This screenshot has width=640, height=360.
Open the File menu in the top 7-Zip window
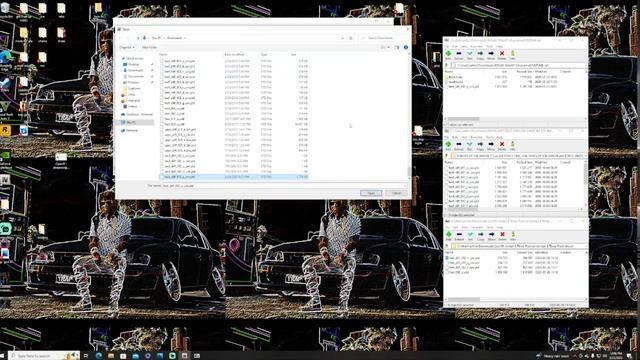pos(447,47)
